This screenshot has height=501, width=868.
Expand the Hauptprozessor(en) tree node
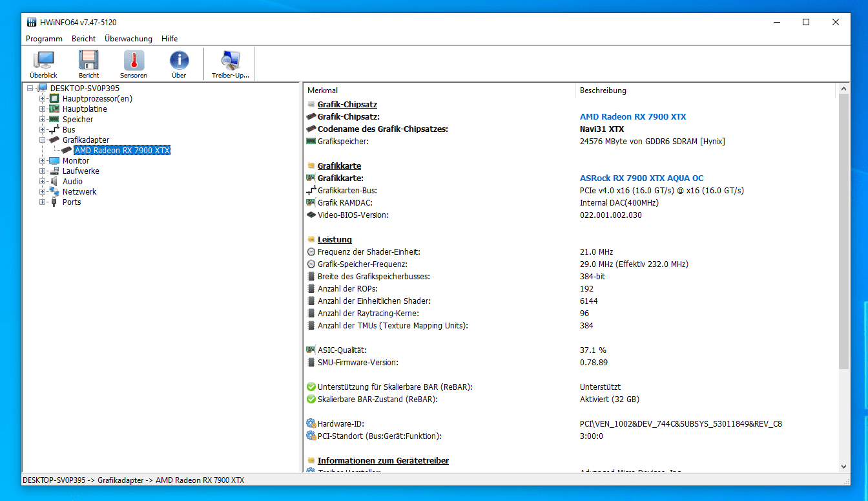point(43,99)
